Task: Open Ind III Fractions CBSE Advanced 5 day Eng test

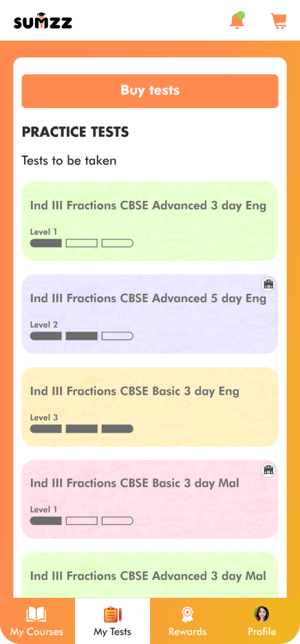Action: coord(150,314)
